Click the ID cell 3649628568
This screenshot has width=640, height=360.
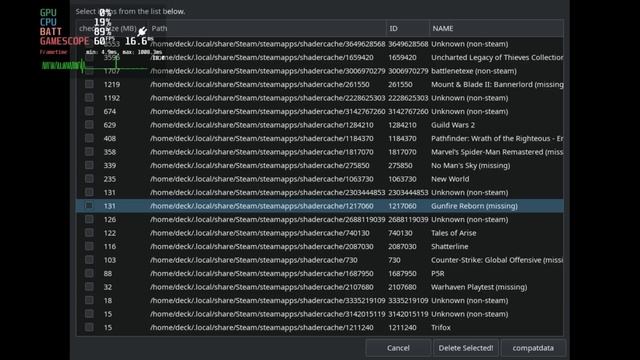click(x=408, y=44)
